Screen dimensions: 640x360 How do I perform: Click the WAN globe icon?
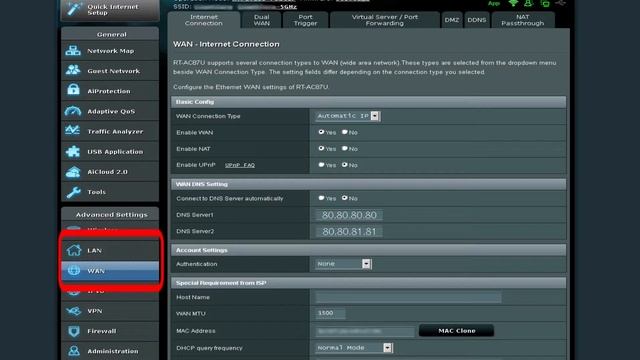pyautogui.click(x=74, y=270)
